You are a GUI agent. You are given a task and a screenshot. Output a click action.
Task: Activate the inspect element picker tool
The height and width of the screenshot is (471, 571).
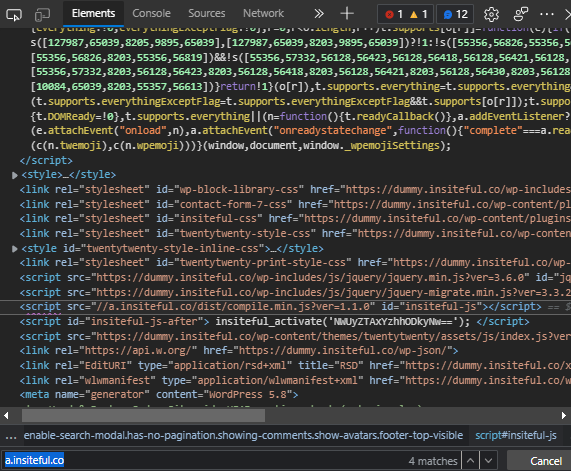[x=14, y=15]
